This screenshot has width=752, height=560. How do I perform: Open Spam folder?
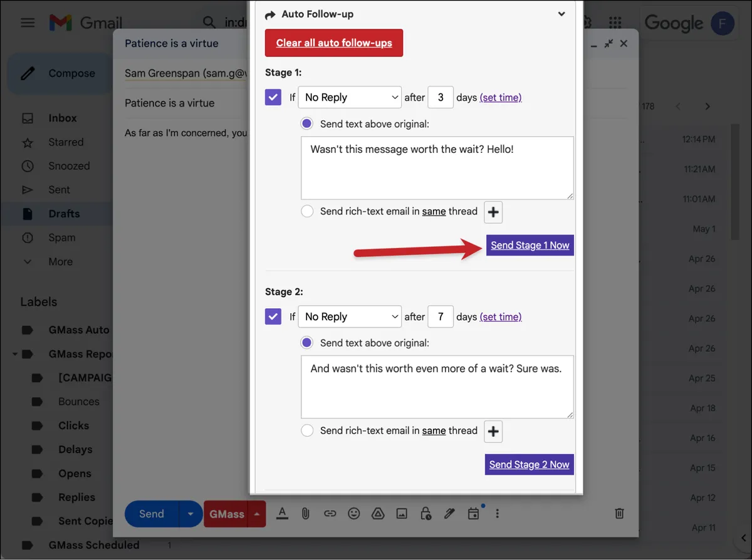(x=61, y=237)
